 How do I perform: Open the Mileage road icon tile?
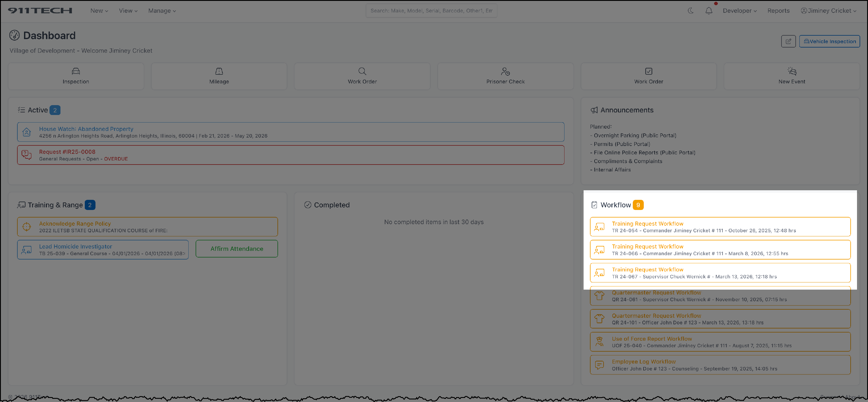coord(219,72)
